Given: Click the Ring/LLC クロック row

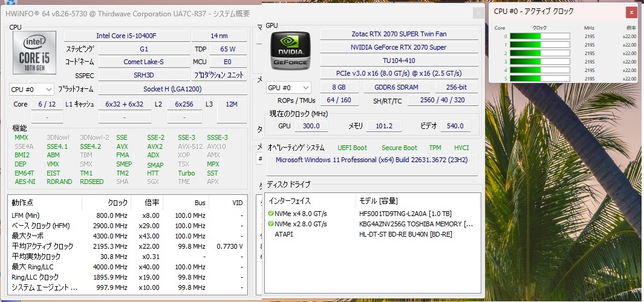Looking at the screenshot, I should pyautogui.click(x=128, y=277).
